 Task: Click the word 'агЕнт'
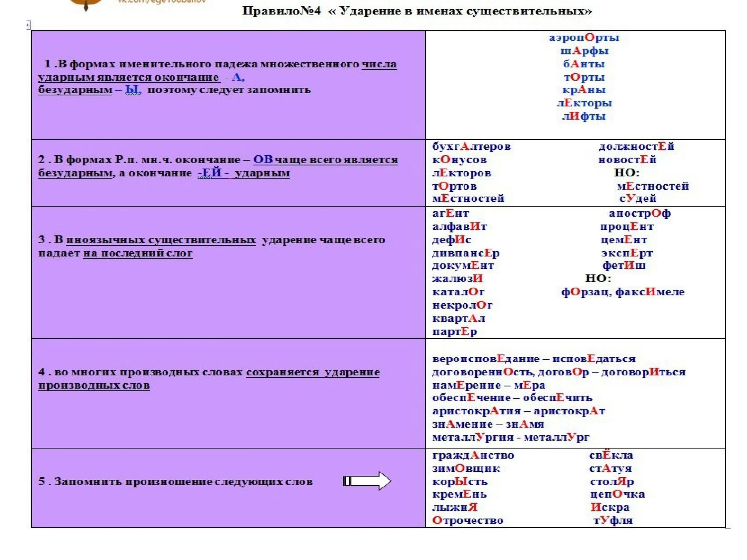coord(450,213)
